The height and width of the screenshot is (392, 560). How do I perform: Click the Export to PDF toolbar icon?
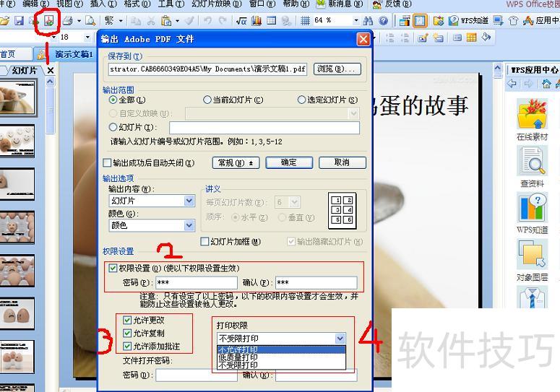(49, 21)
